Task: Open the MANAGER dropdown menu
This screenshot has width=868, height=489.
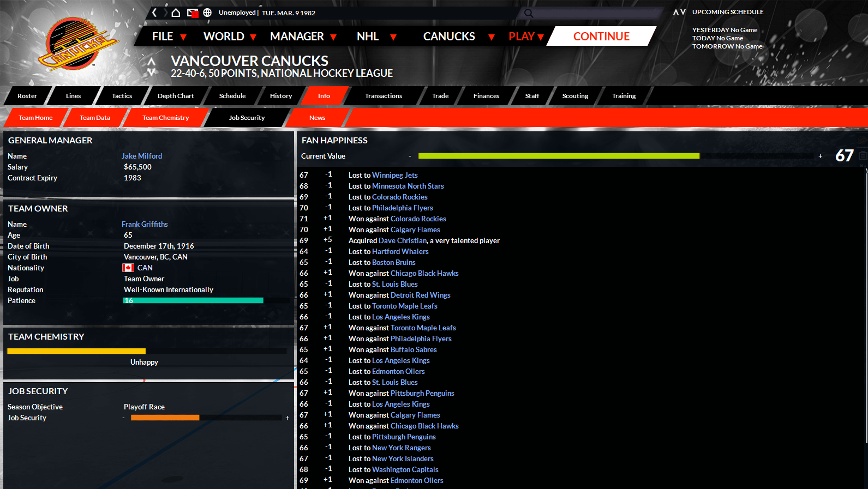Action: (303, 37)
